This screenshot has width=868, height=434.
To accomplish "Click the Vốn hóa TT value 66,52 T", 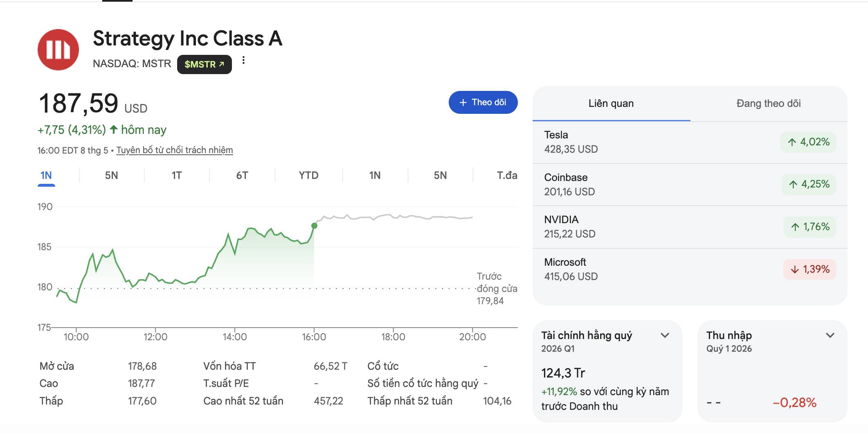I will point(331,366).
